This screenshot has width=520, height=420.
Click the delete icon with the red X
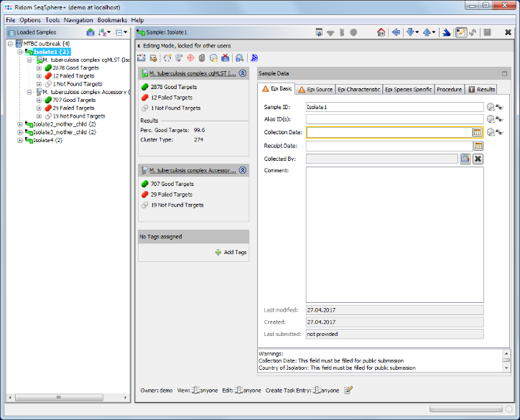pos(226,58)
